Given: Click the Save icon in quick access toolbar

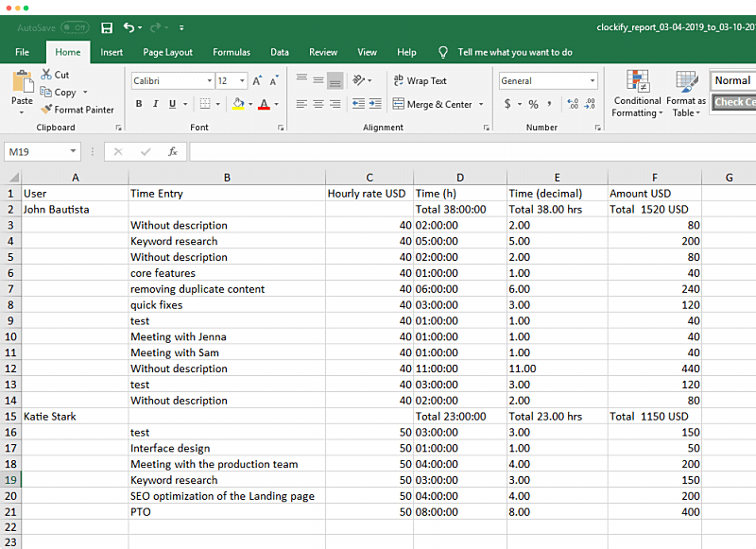Looking at the screenshot, I should 107,28.
